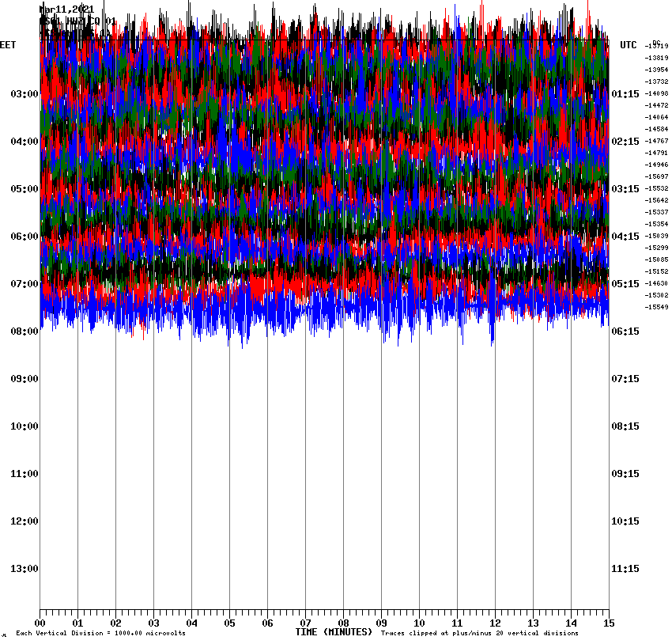Click the UTC axis header

click(629, 45)
